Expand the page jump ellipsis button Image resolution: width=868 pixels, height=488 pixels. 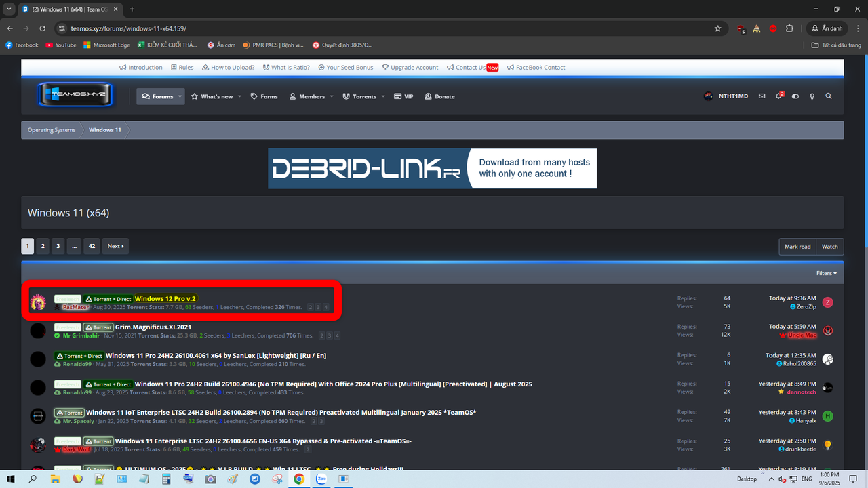pyautogui.click(x=74, y=246)
